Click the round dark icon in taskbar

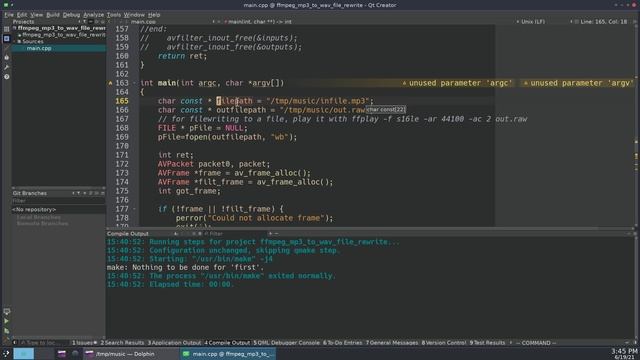click(x=75, y=353)
